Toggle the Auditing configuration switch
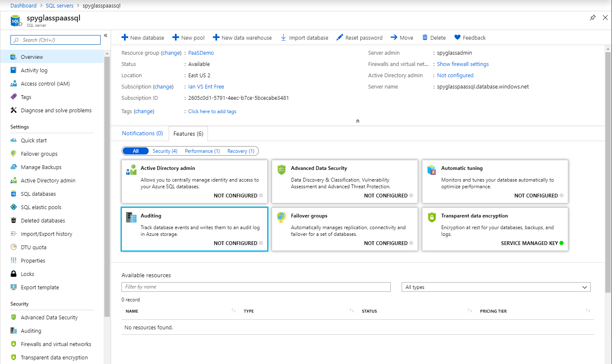This screenshot has width=612, height=364. point(261,243)
